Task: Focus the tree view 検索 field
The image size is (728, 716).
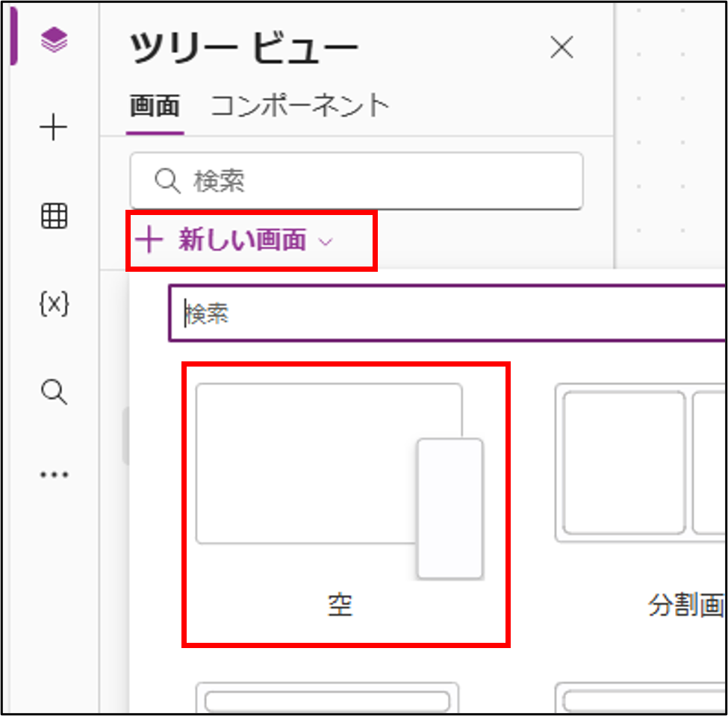Action: click(x=373, y=181)
